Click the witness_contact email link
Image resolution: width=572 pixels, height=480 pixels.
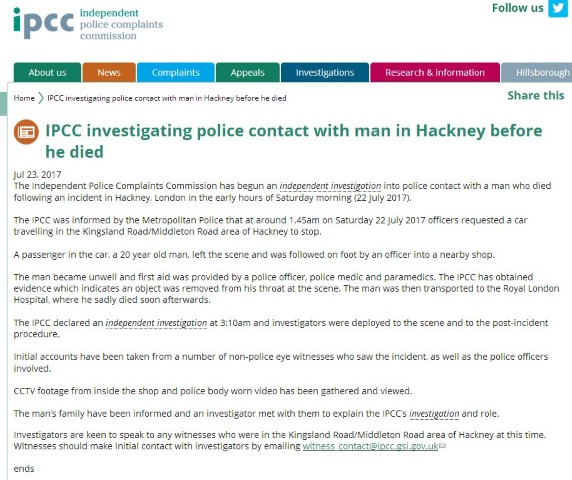click(x=370, y=446)
